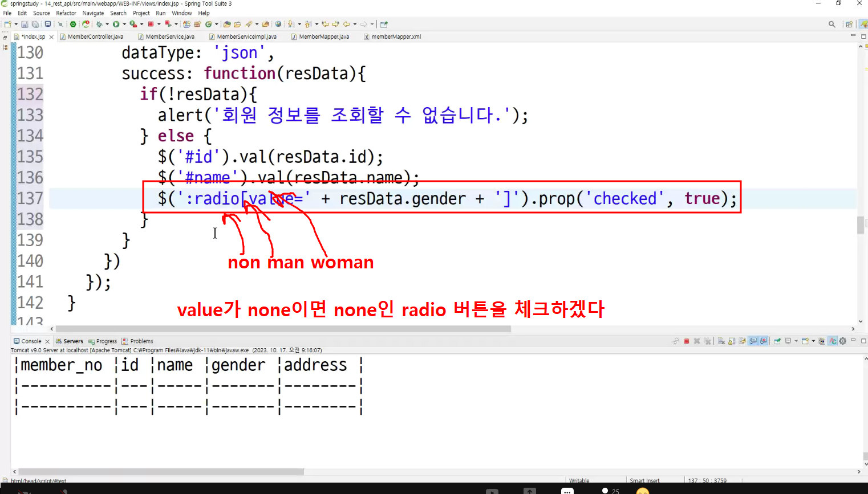Open the File menu
This screenshot has height=494, width=868.
pyautogui.click(x=7, y=13)
